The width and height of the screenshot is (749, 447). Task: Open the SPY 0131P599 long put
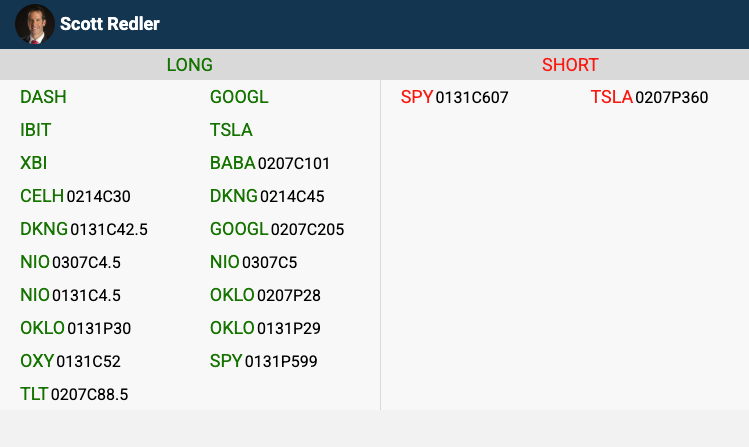point(263,361)
